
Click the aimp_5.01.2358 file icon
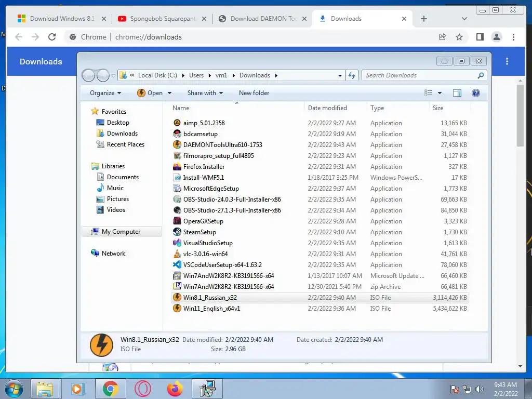[177, 123]
